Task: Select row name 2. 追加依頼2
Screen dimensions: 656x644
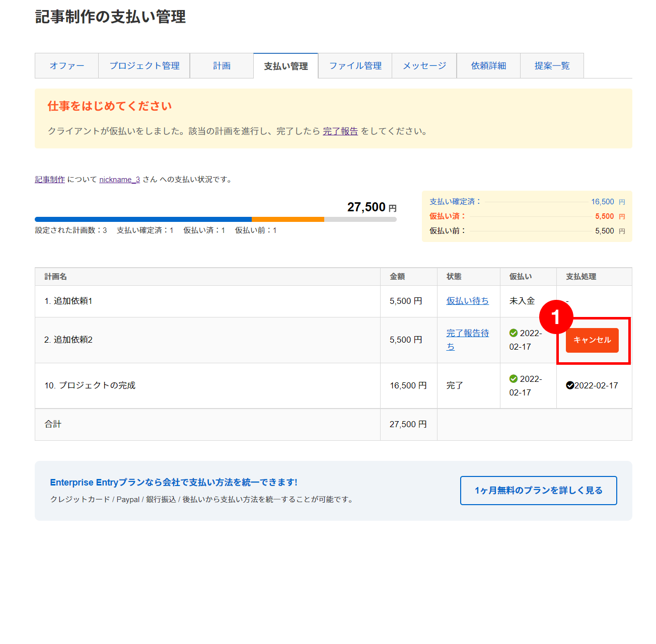Action: 68,340
